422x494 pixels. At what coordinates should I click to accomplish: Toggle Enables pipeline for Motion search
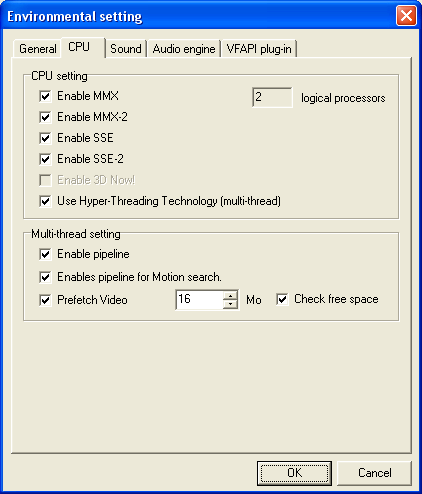click(x=45, y=277)
